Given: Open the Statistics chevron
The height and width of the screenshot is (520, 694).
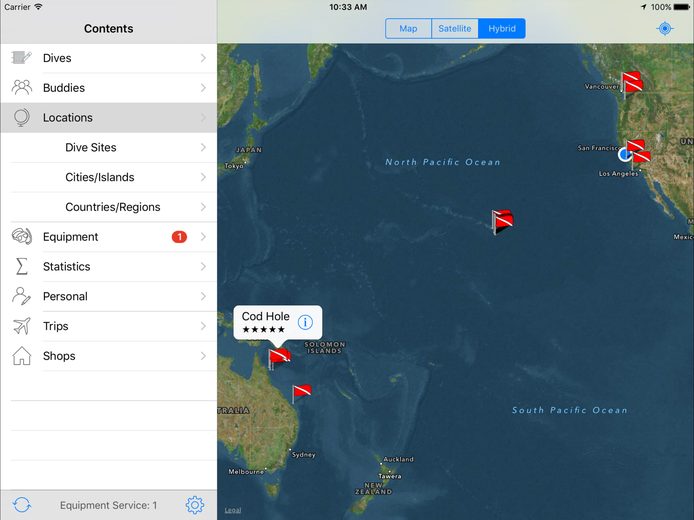Looking at the screenshot, I should coord(203,266).
